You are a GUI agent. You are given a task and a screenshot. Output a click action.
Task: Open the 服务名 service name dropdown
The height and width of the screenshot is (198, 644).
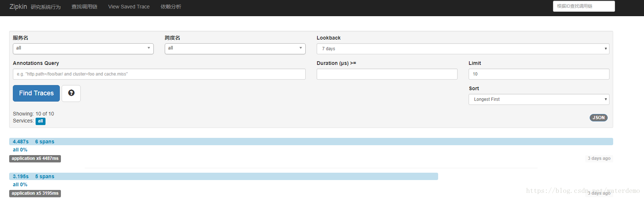(83, 49)
